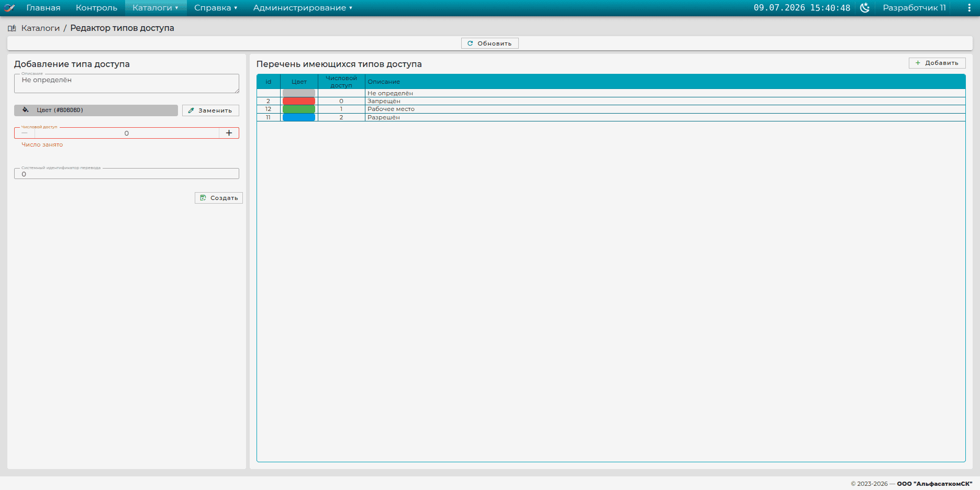This screenshot has width=980, height=490.
Task: Click the Разработчик 11 user name
Action: 914,8
